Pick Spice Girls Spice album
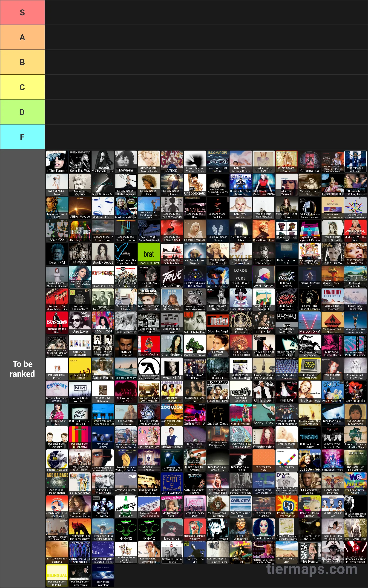 click(x=103, y=277)
